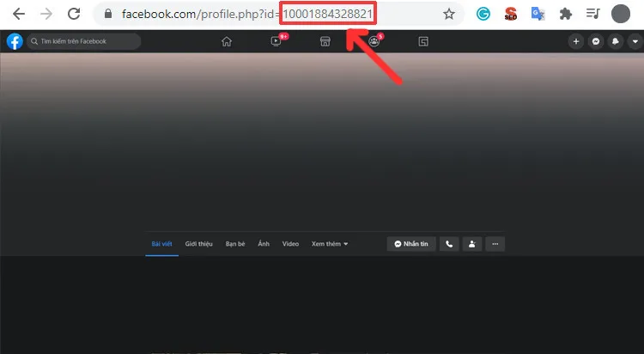Click the Facebook logo icon
The image size is (644, 354).
click(x=15, y=41)
